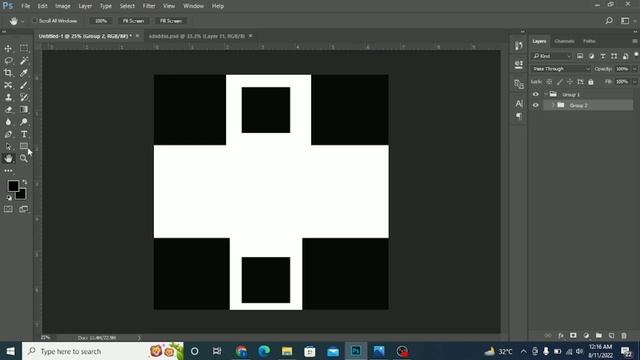Delete the selected layer with trash icon
This screenshot has height=360, width=640.
coord(624,336)
